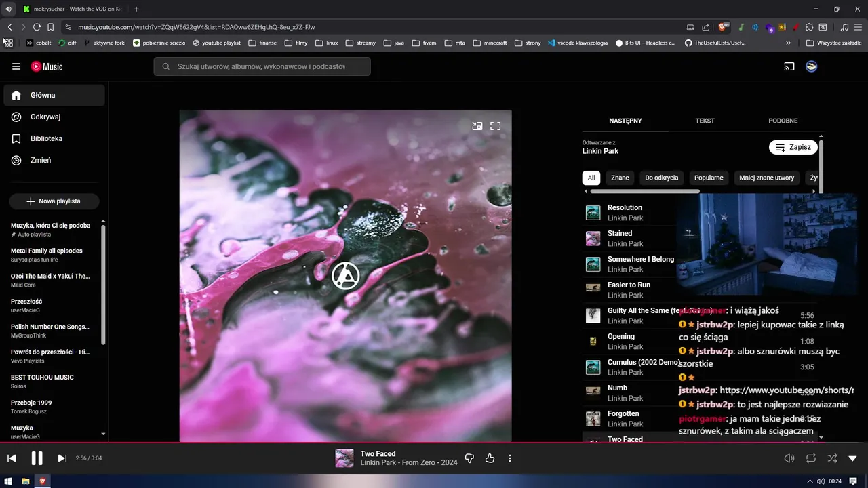Toggle the repeat mode icon
The image size is (868, 488).
[x=811, y=459]
